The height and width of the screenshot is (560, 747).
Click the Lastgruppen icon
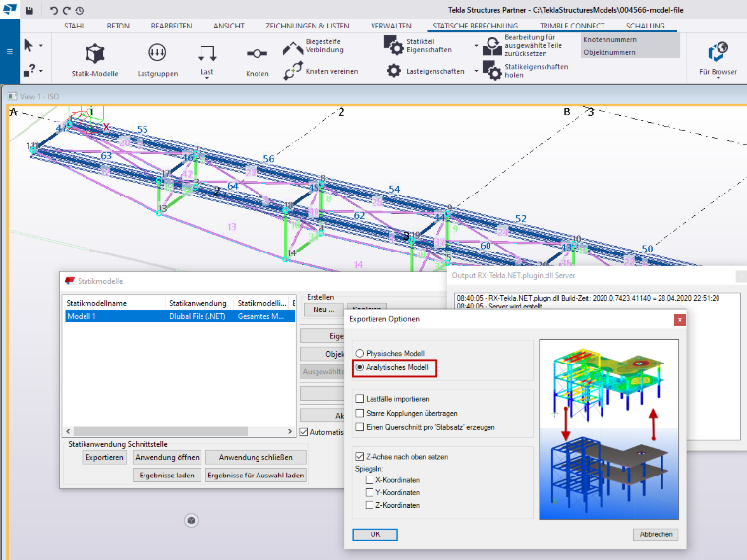tap(157, 52)
